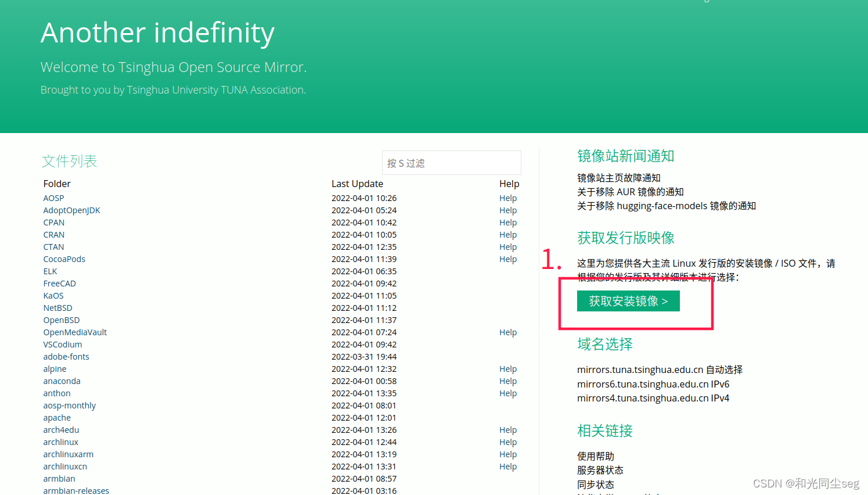This screenshot has width=868, height=495.
Task: Open the FreeCAD folder
Action: tap(59, 284)
